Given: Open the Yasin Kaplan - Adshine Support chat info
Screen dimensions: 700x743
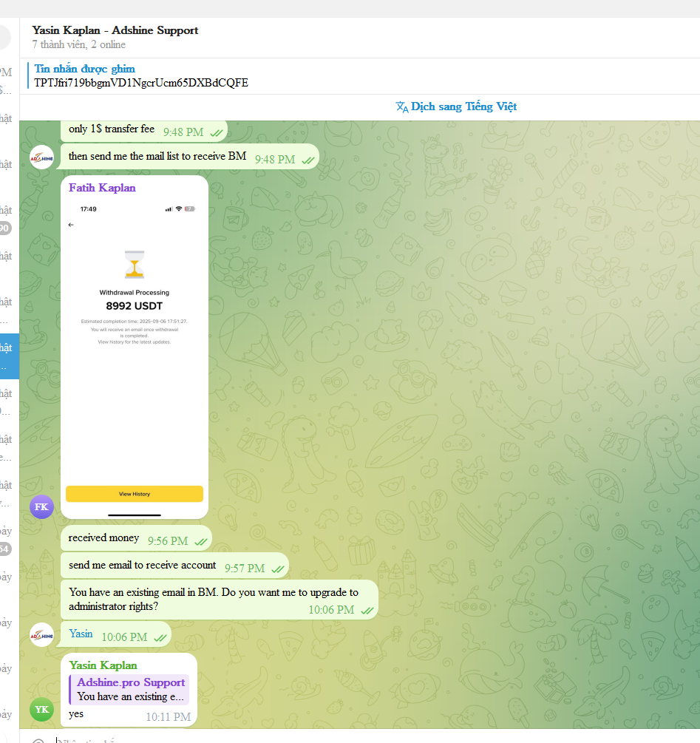Looking at the screenshot, I should 115,30.
